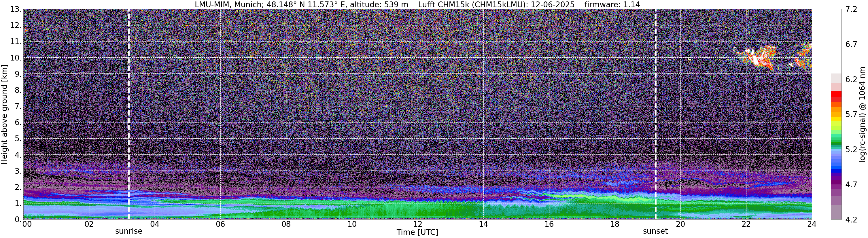Click y-axis tick label '0.'

[x=18, y=220]
